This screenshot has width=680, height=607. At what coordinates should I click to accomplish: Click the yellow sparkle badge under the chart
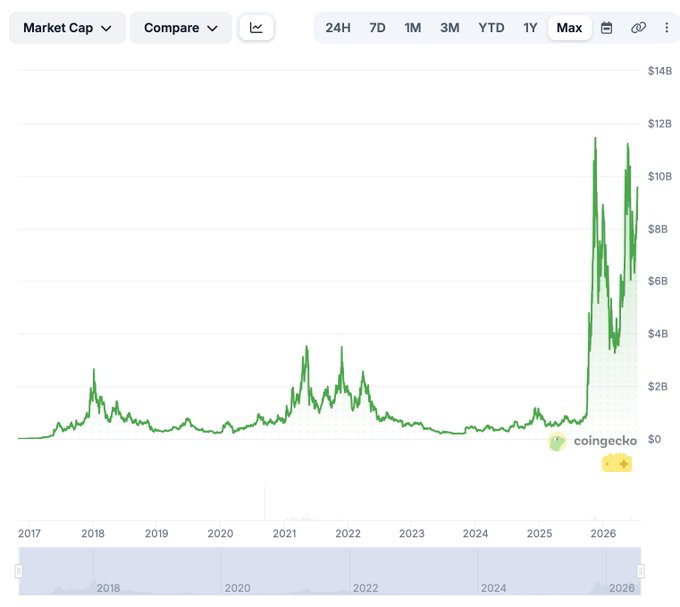617,463
